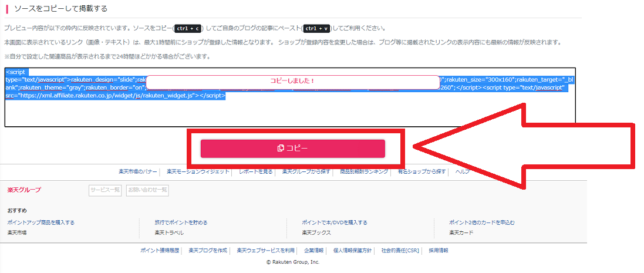Click the red 楽天グループ footer link
The image size is (644, 273).
click(24, 190)
